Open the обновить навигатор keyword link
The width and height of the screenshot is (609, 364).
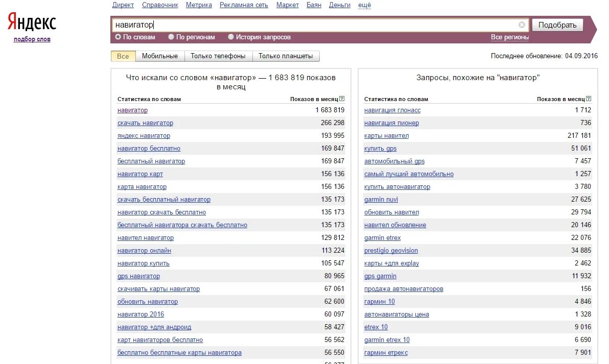(x=148, y=302)
